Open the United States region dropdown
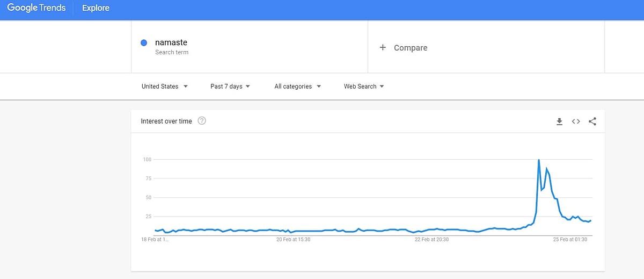Screen dimensions: 644x279 [164, 87]
